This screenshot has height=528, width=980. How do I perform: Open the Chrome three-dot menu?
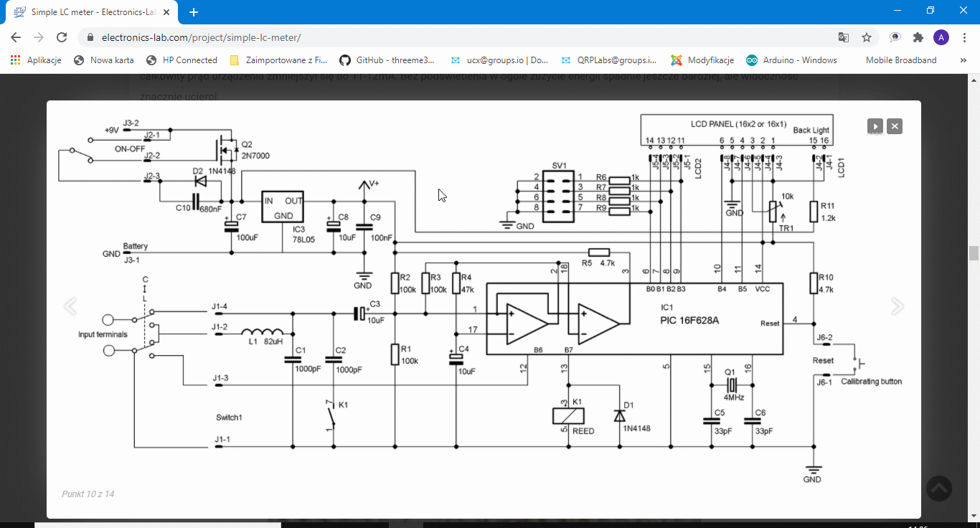tap(964, 37)
